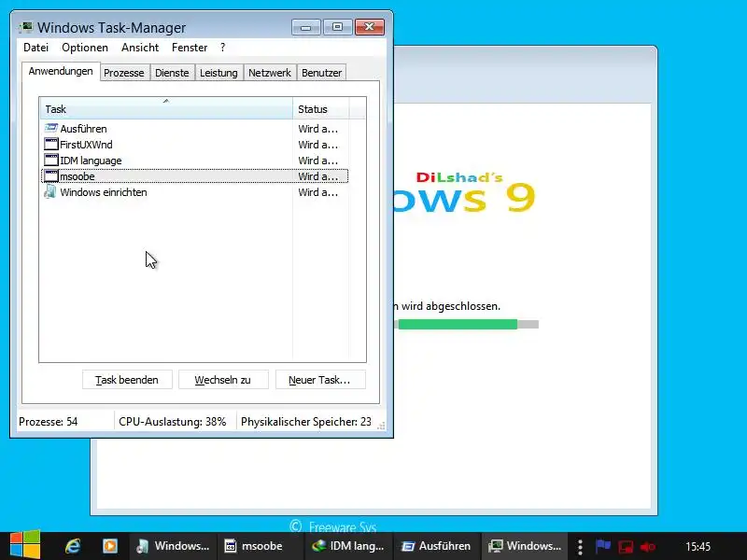
Task: Open the Windows Start button
Action: tap(25, 544)
